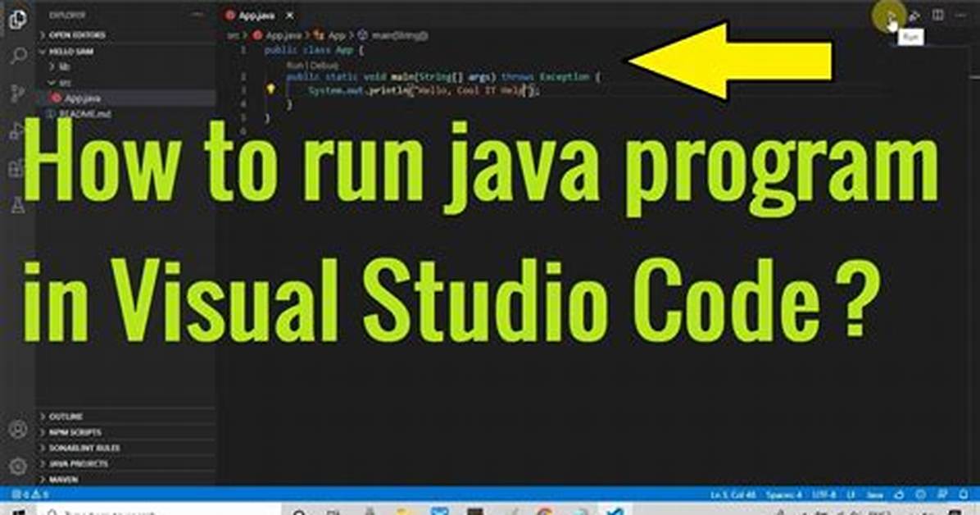Split the editor with the Split Editor icon
980x515 pixels.
(938, 15)
